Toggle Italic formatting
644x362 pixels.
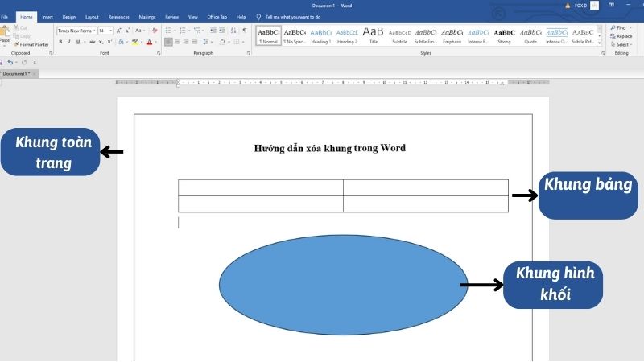click(68, 42)
